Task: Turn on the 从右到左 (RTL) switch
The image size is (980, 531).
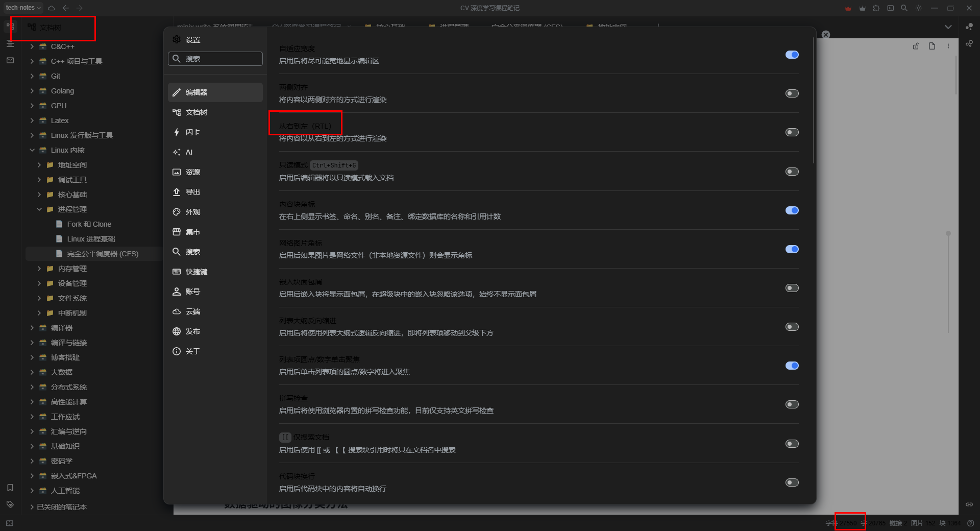Action: (x=792, y=132)
